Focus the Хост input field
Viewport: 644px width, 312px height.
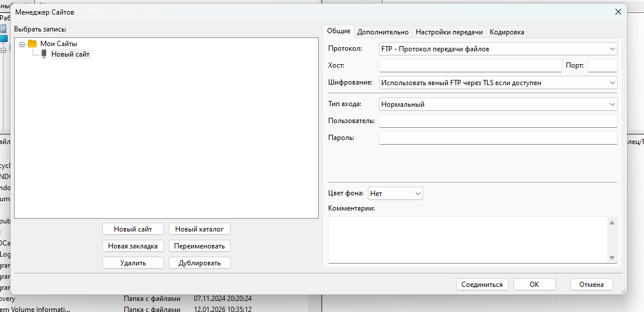tap(470, 65)
